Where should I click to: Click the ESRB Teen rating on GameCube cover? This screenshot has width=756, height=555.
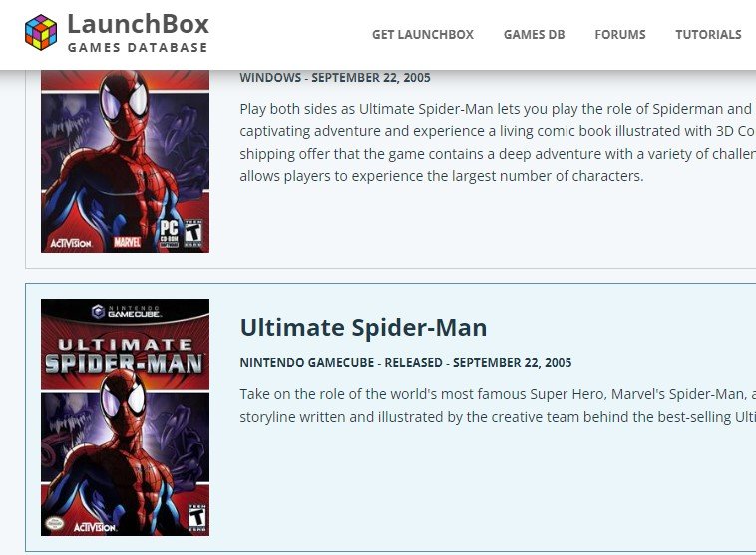tap(196, 518)
